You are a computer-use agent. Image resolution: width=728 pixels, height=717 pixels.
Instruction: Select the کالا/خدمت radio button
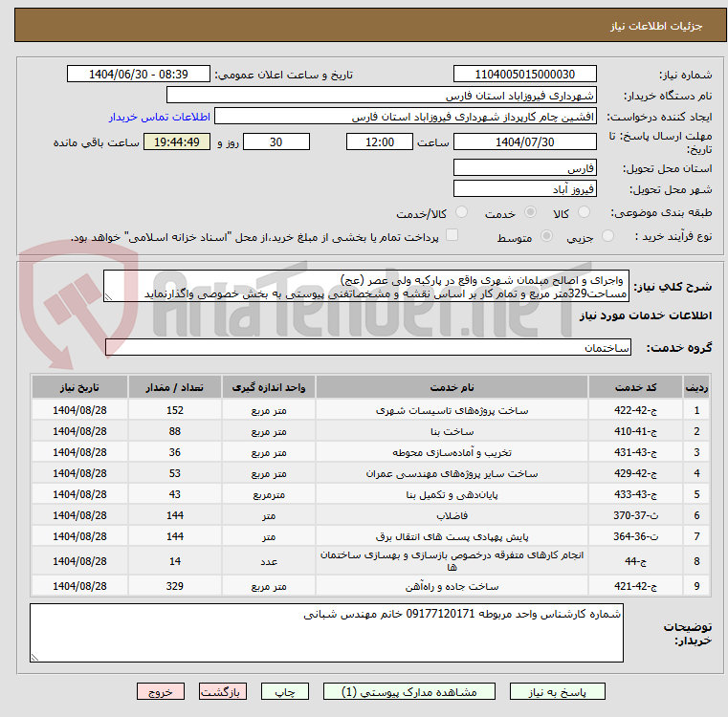[461, 212]
